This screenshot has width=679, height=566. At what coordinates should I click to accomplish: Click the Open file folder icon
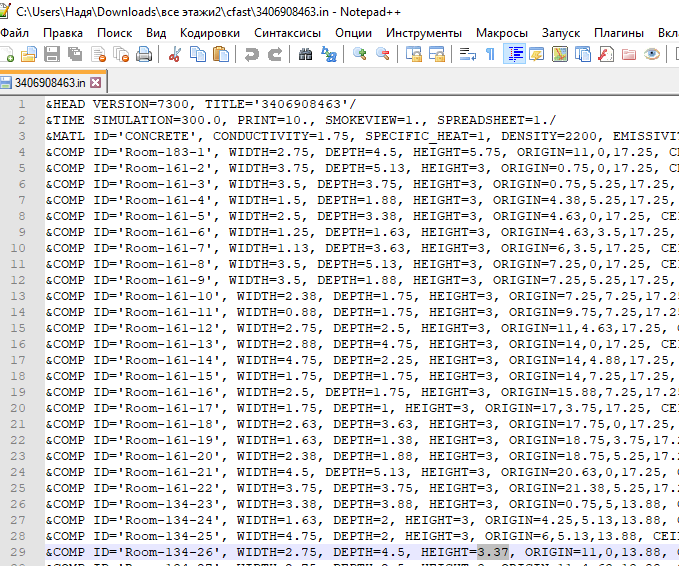click(x=29, y=54)
